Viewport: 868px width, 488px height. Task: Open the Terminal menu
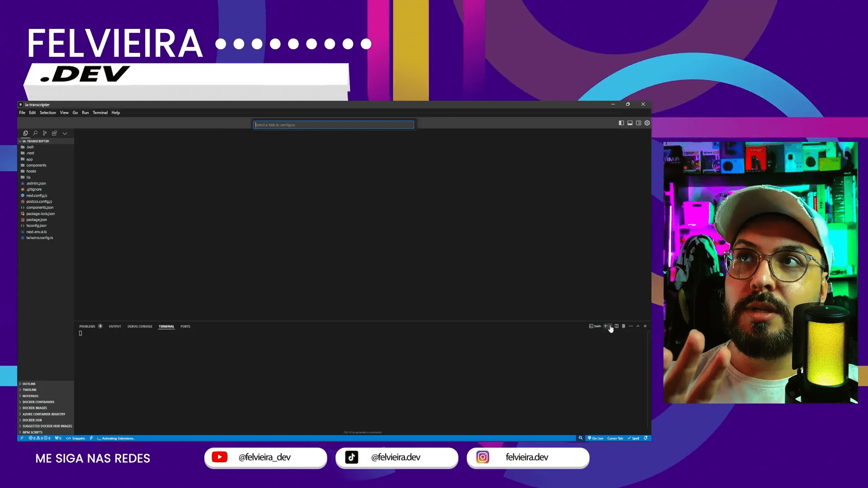tap(100, 113)
